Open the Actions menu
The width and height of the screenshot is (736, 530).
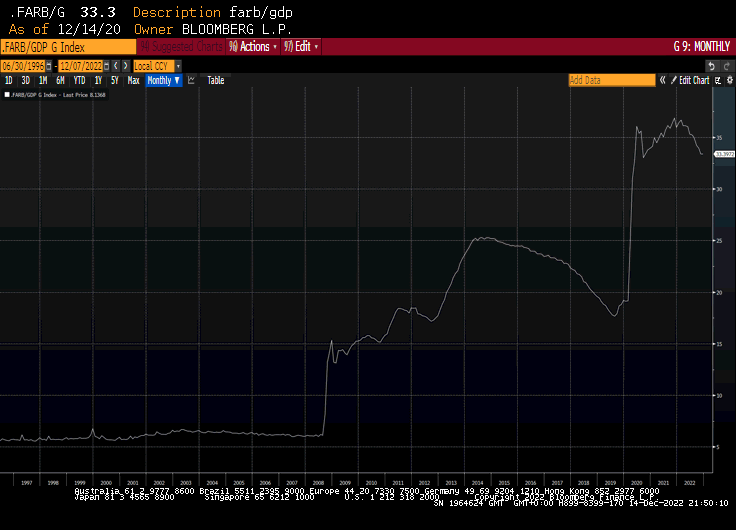pyautogui.click(x=253, y=47)
